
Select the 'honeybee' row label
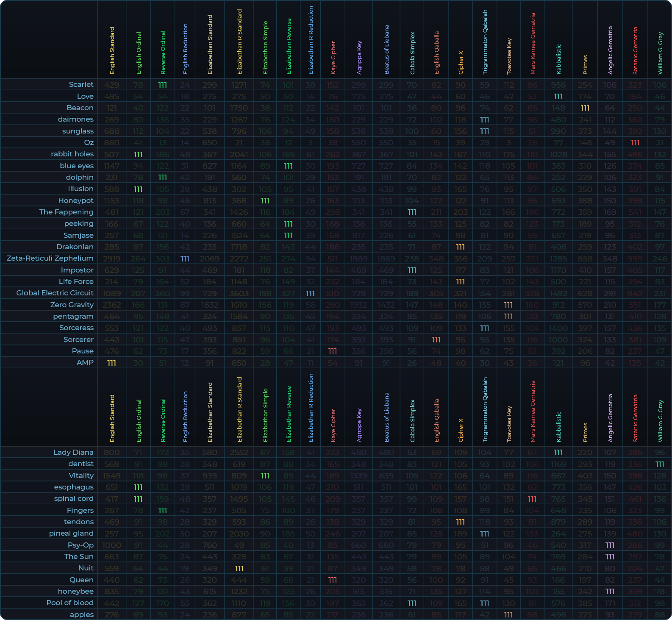(75, 591)
